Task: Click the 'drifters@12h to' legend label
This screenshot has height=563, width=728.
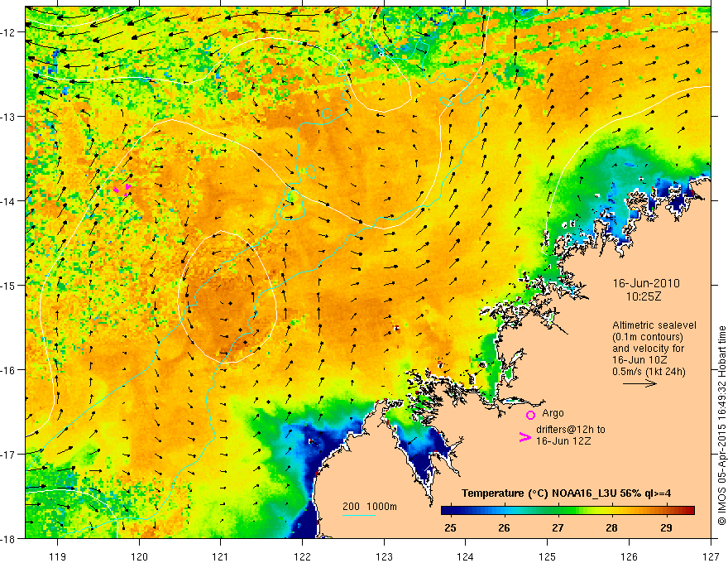Action: coord(571,429)
